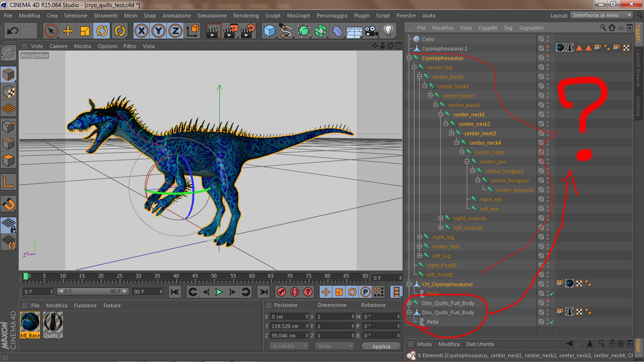
Task: Open the MoGraph menu
Action: point(298,16)
